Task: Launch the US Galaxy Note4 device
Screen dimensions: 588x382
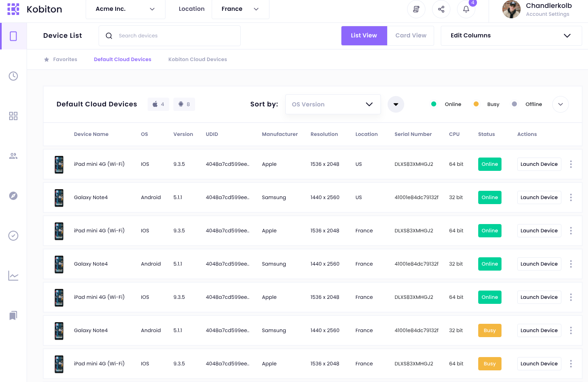Action: tap(539, 197)
